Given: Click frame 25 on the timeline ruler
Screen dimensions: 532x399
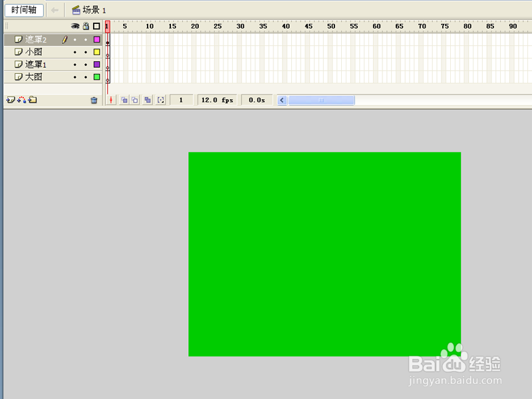Looking at the screenshot, I should (x=218, y=27).
